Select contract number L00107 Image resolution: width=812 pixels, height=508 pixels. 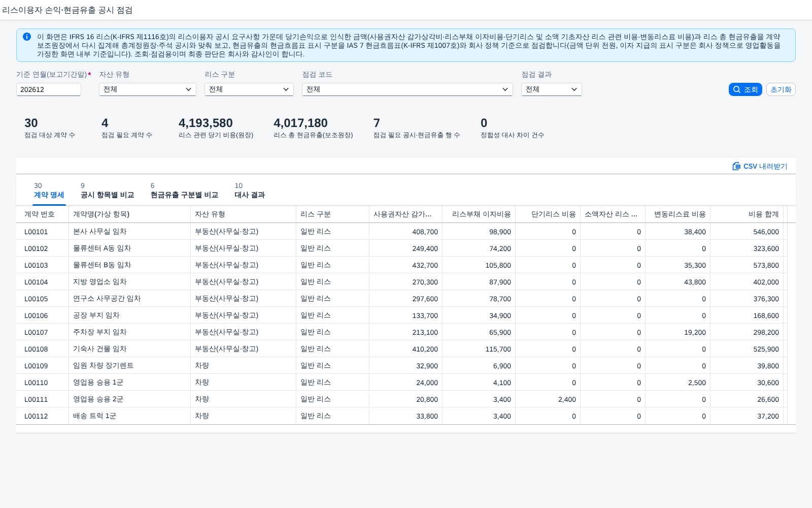(x=36, y=332)
